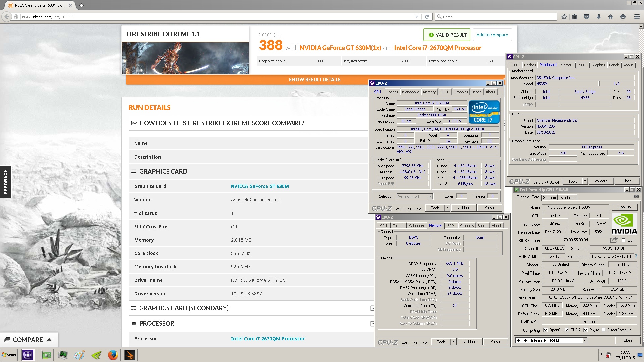
Task: Click the Windows Start button
Action: pos(9,355)
